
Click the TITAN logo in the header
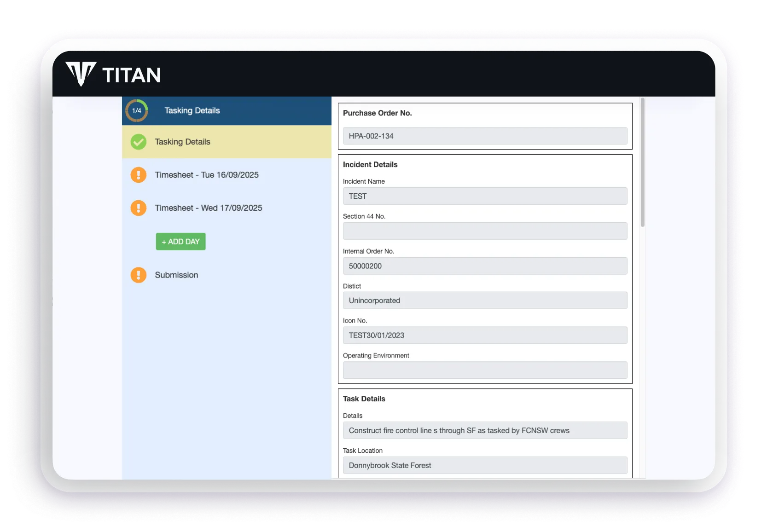(113, 74)
